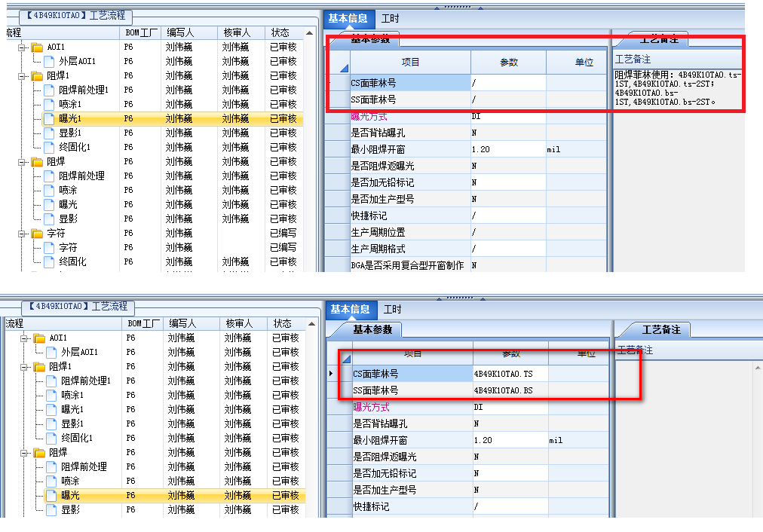Viewport: 763px width, 532px height.
Task: Collapse the AOI1 node in lower window
Action: 24,338
